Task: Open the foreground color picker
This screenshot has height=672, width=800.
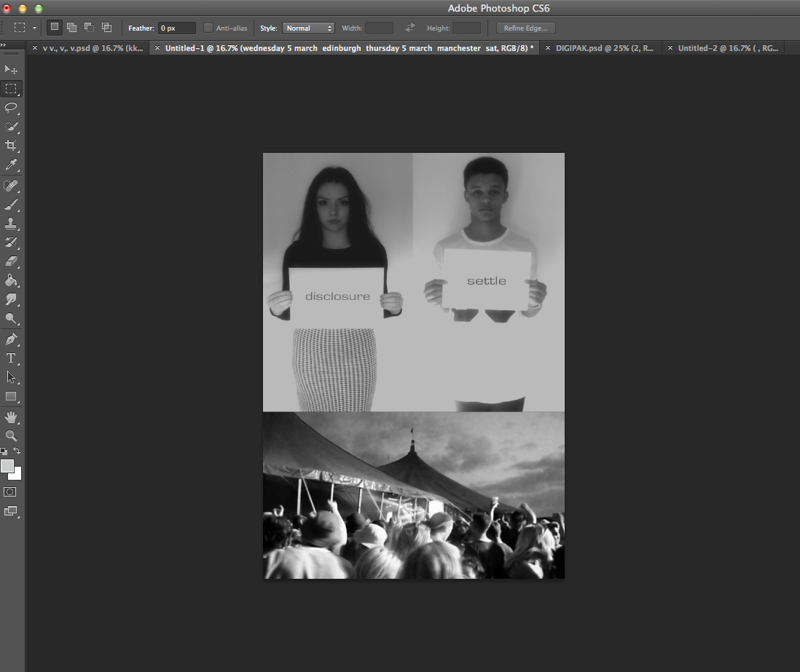Action: click(x=7, y=466)
